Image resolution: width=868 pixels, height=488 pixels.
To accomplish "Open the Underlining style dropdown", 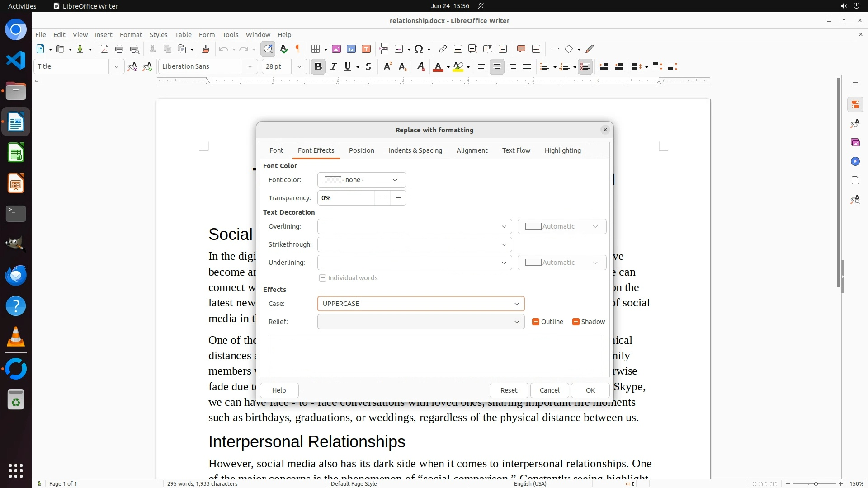I will click(414, 263).
